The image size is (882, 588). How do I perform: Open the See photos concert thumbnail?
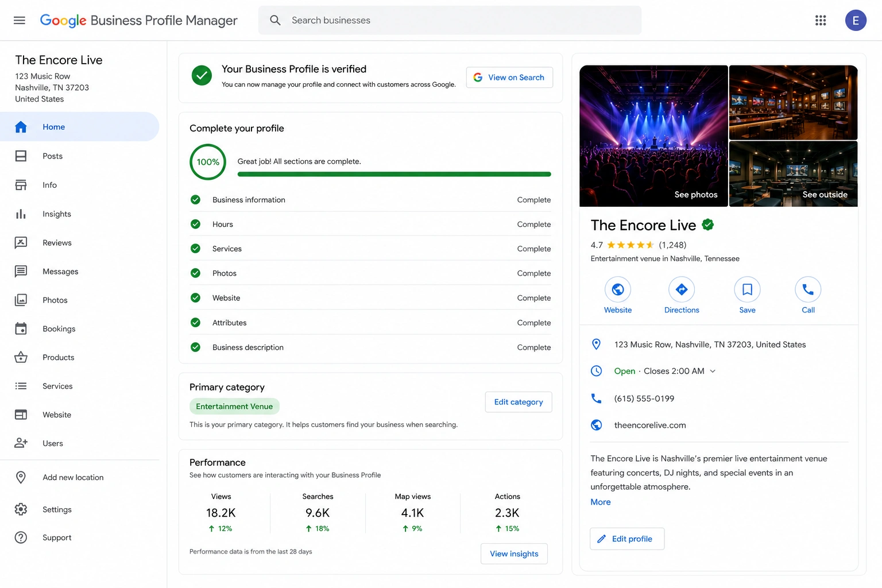click(653, 136)
